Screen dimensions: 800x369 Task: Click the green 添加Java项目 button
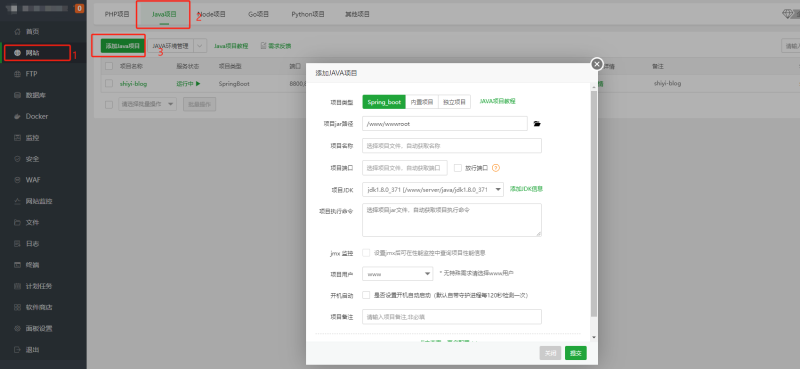pos(122,46)
